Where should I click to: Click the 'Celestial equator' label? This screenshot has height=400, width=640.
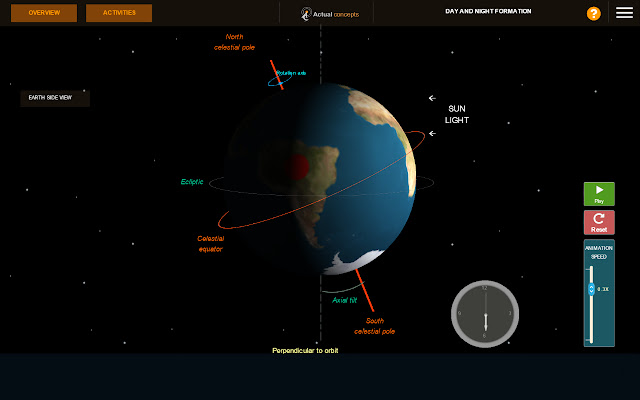pos(211,244)
